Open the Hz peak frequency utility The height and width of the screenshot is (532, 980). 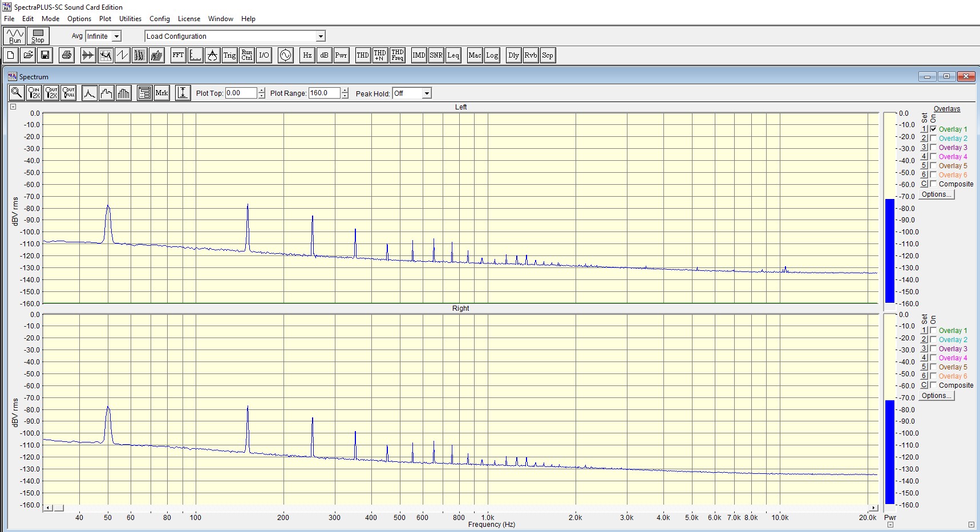pyautogui.click(x=307, y=55)
